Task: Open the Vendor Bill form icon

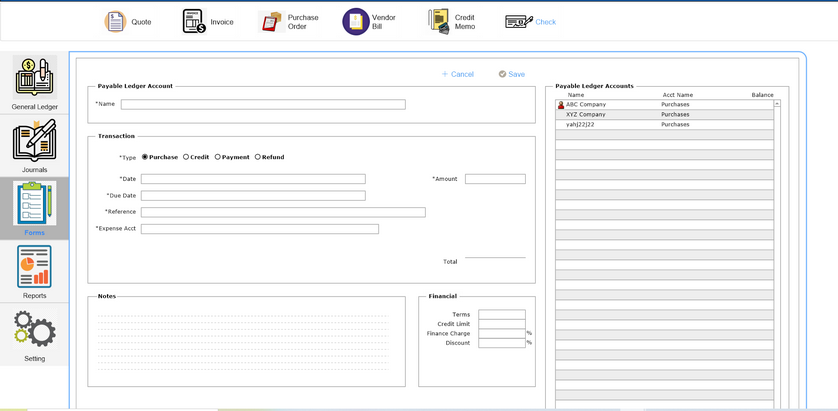Action: coord(356,22)
